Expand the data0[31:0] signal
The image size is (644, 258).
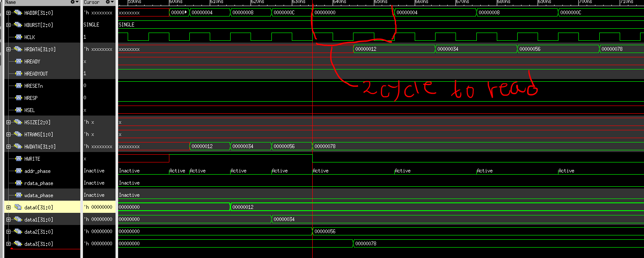[x=9, y=207]
